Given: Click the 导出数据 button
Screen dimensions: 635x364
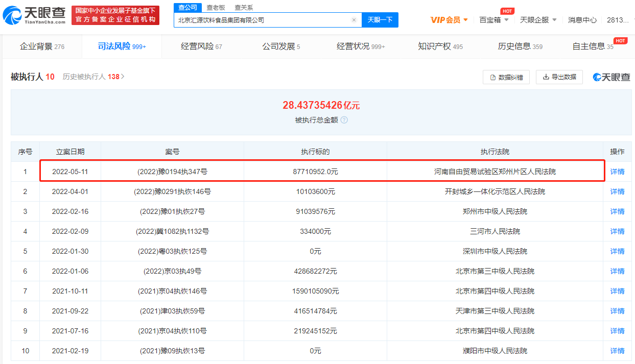Looking at the screenshot, I should click(x=559, y=77).
